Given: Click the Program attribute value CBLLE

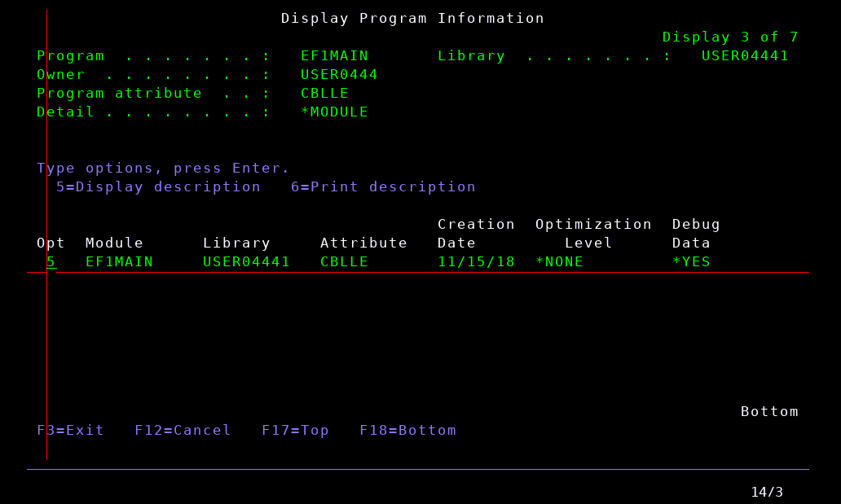Looking at the screenshot, I should tap(325, 94).
